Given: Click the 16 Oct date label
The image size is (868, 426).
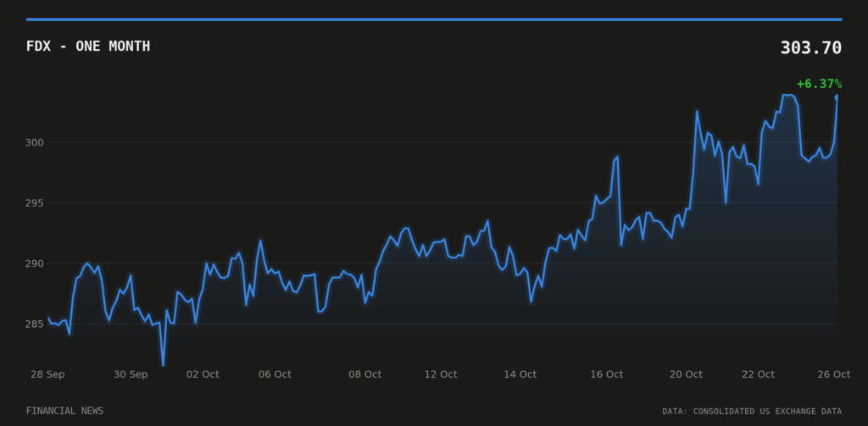Looking at the screenshot, I should click(x=607, y=374).
